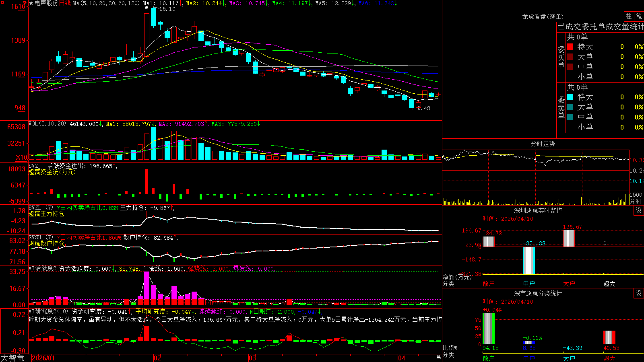Click the lock icon on the date axis
Screen dimensions: 644x362
click(x=438, y=357)
